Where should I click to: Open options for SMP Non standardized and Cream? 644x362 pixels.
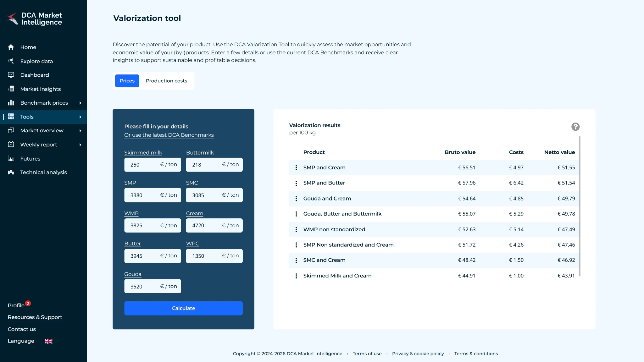(x=296, y=245)
